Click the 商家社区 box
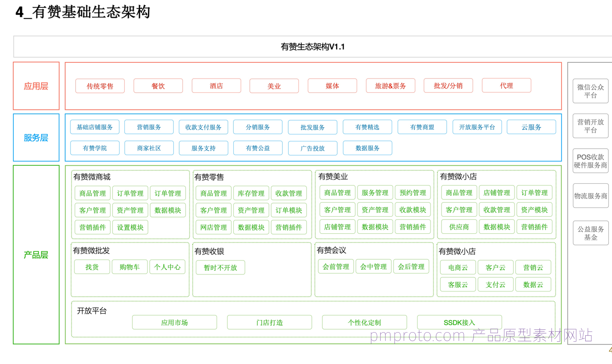This screenshot has width=612, height=364. pyautogui.click(x=149, y=148)
